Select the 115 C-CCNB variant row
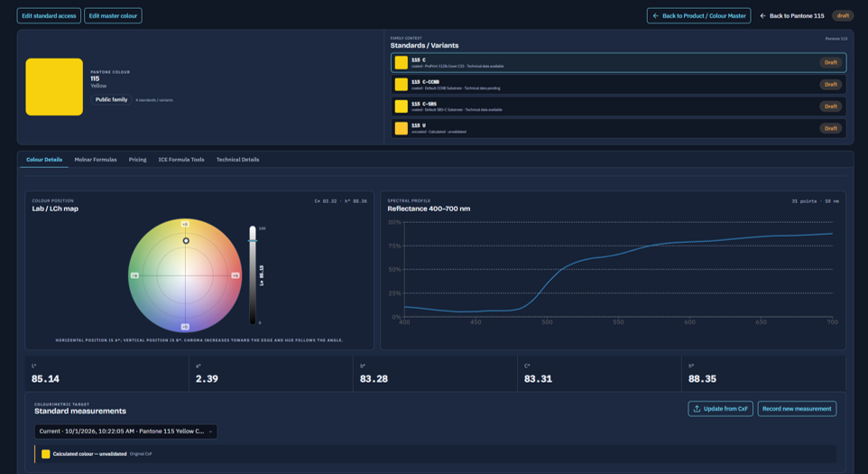This screenshot has height=474, width=868. [618, 84]
